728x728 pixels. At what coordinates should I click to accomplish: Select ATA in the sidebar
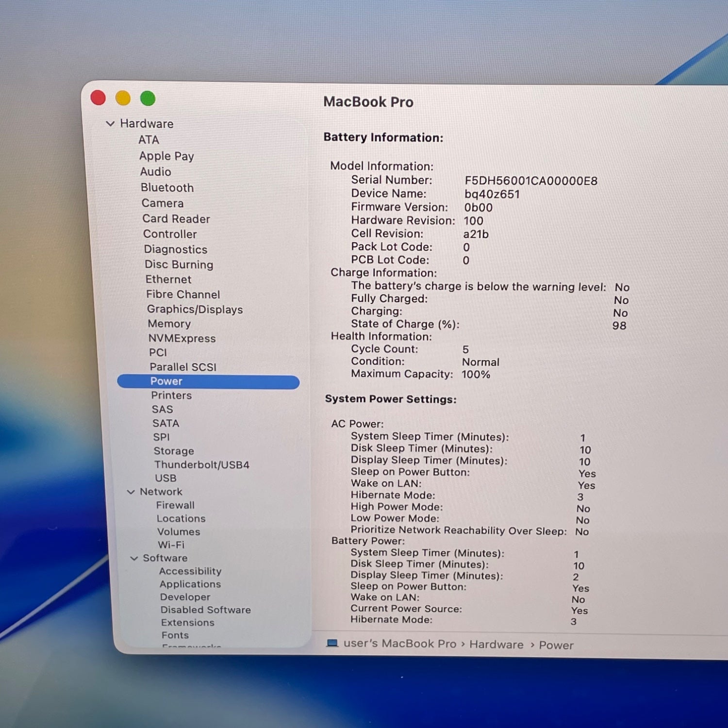tap(149, 140)
